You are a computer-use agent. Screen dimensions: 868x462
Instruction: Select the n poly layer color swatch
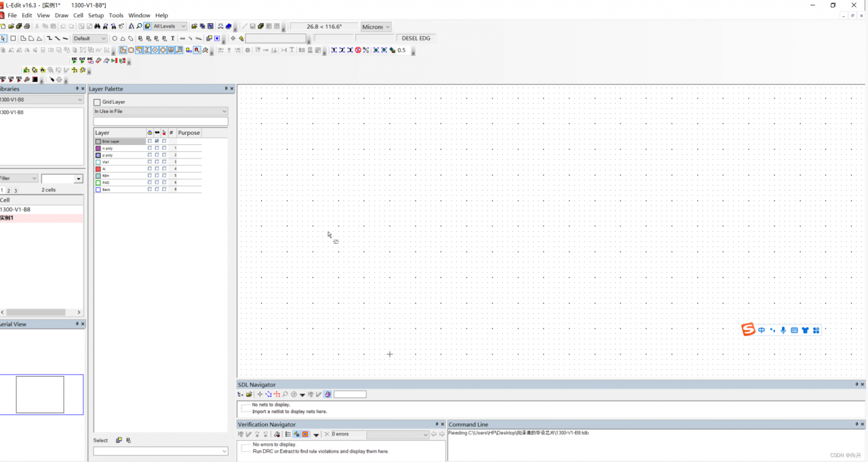coord(98,148)
